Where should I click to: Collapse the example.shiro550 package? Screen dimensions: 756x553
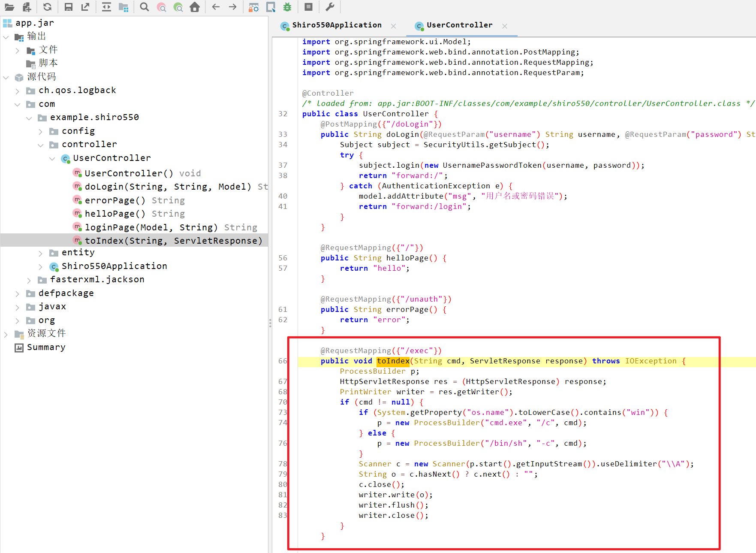[29, 118]
